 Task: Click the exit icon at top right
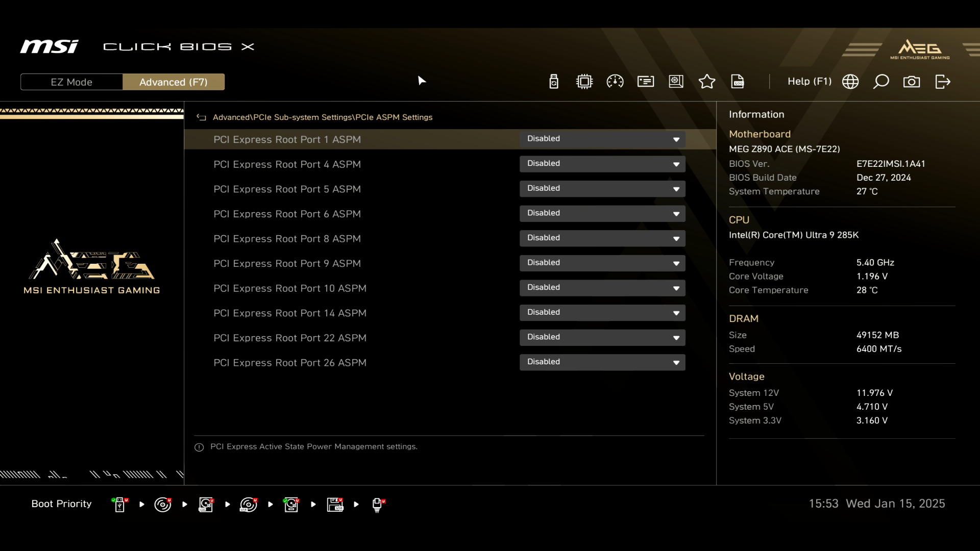[943, 82]
